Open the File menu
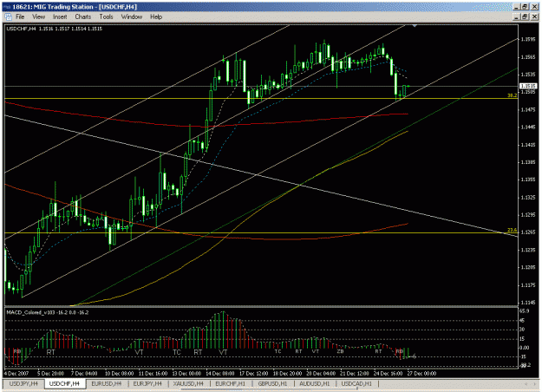 coord(20,16)
